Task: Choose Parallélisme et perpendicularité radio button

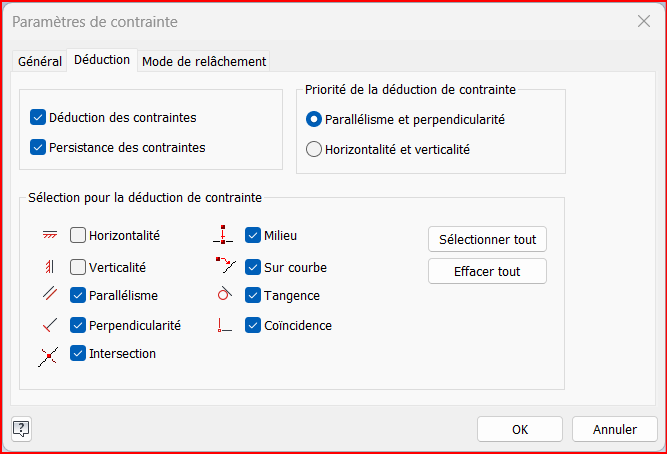Action: [x=314, y=119]
